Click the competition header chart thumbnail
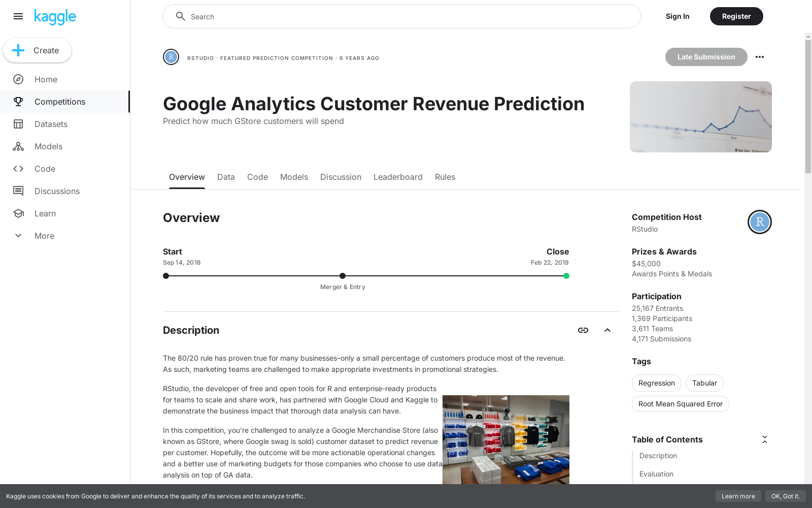The width and height of the screenshot is (812, 508). pos(701,117)
